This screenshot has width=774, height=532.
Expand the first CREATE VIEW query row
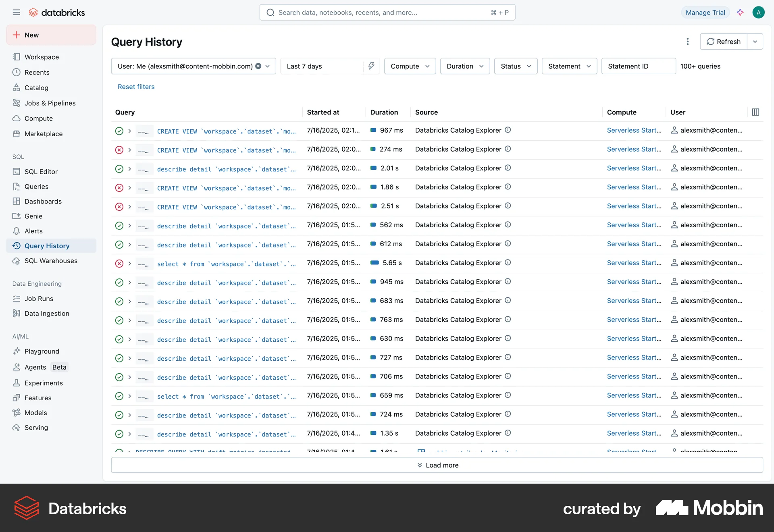(129, 131)
